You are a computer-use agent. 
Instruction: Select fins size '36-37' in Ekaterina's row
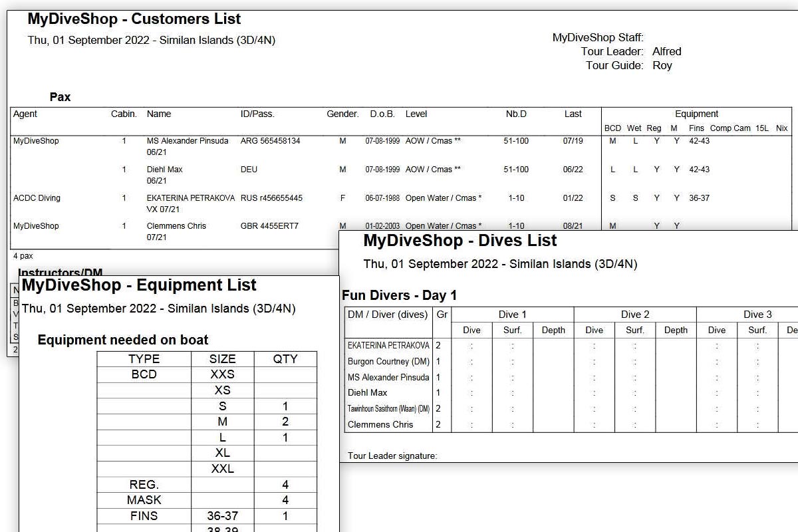pos(699,198)
